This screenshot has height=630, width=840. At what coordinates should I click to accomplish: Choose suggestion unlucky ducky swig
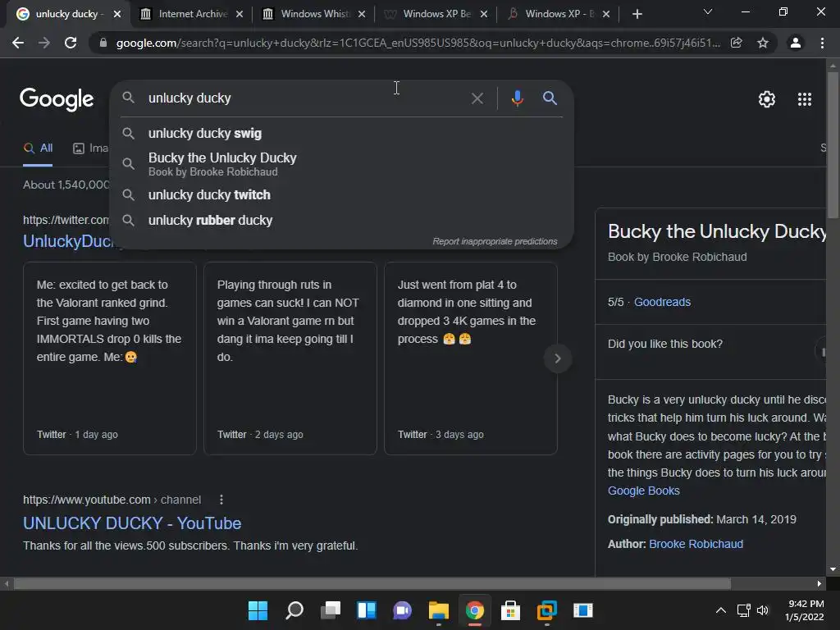[x=342, y=134]
